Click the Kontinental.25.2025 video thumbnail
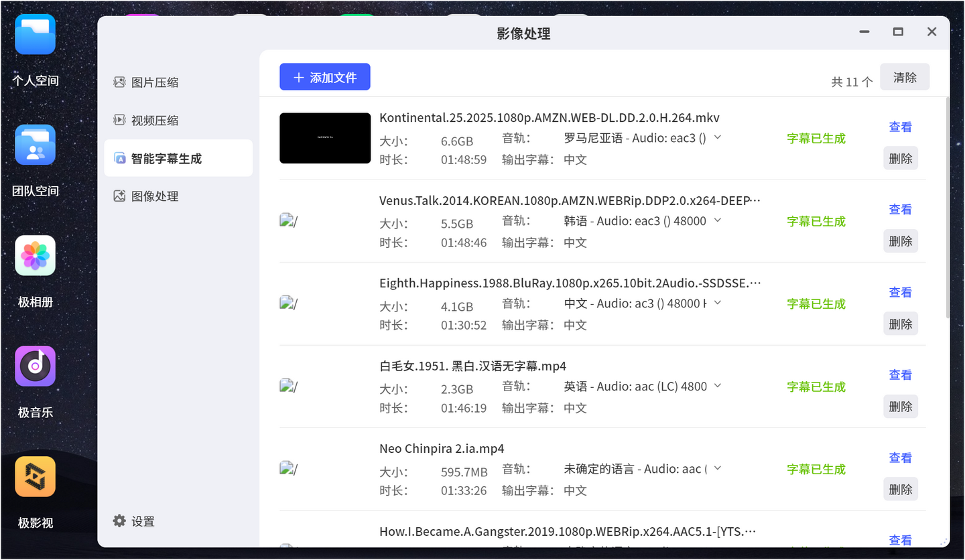 pos(325,138)
